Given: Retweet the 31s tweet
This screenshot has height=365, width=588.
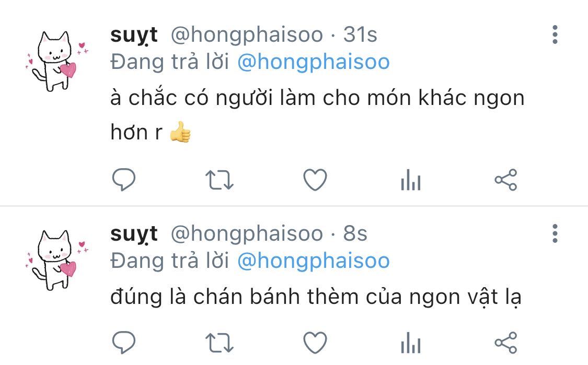Looking at the screenshot, I should pyautogui.click(x=220, y=180).
